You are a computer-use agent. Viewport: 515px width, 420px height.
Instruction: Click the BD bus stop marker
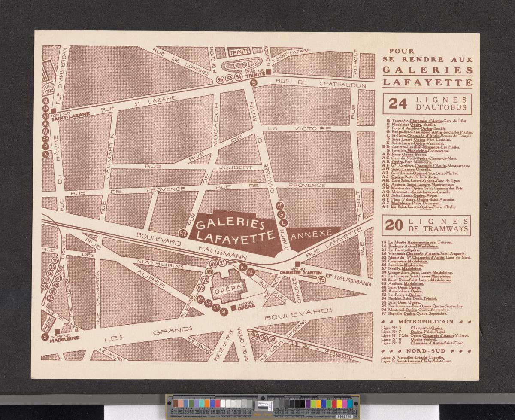183,234
